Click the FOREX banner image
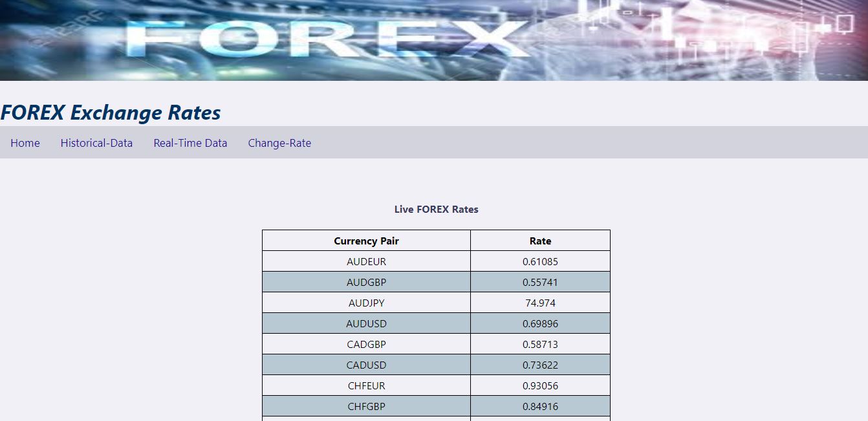Viewport: 868px width, 421px height. click(434, 40)
